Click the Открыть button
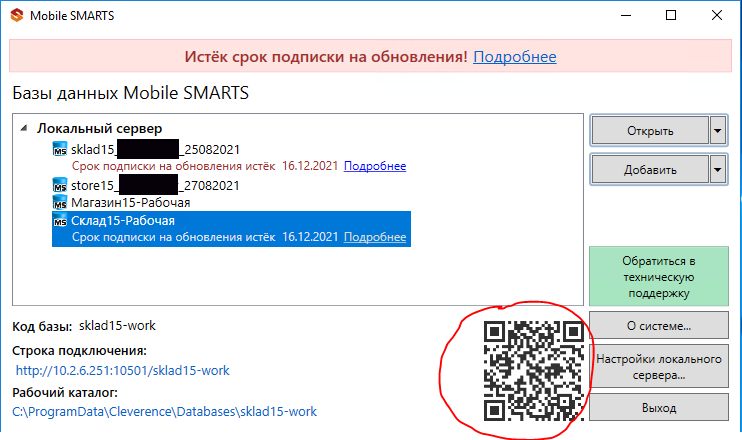Viewport: 742px width, 440px height. pos(650,131)
